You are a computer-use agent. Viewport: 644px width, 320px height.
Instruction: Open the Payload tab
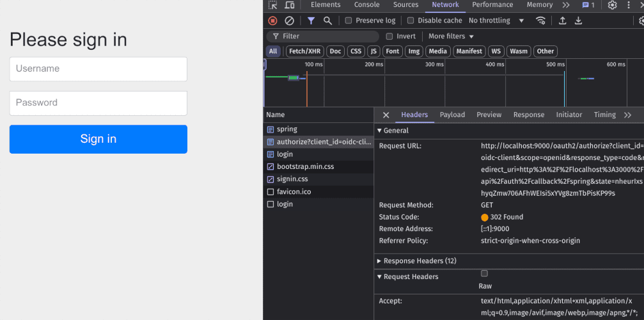(x=452, y=115)
